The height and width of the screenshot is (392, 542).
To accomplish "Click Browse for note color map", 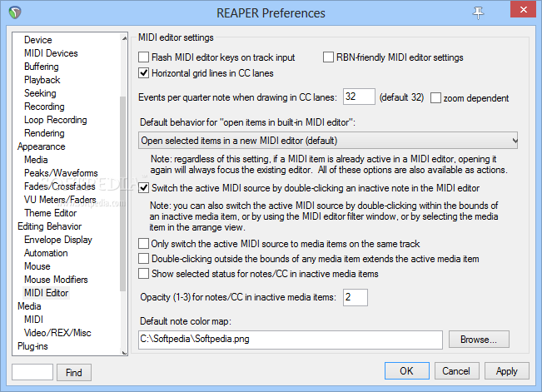I will 479,340.
